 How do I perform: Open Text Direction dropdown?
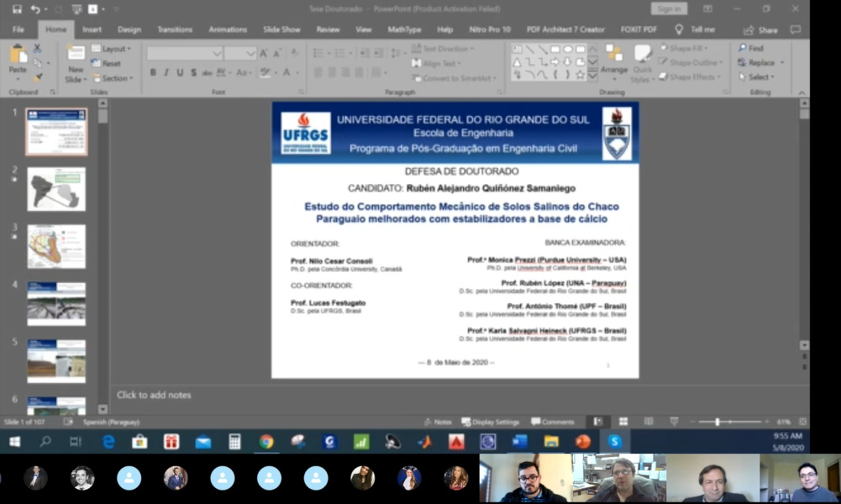click(443, 49)
